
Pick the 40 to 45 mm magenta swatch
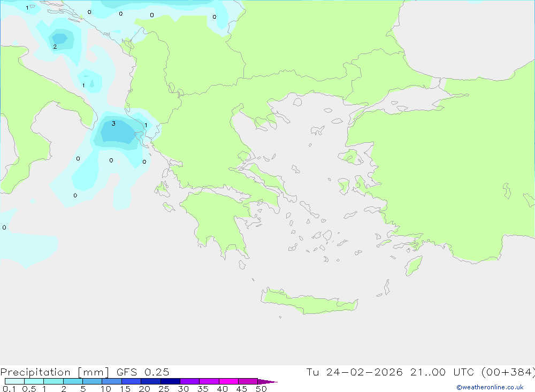tap(228, 381)
